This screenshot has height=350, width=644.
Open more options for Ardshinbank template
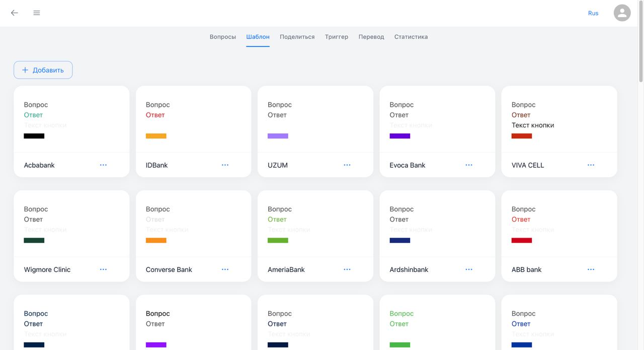point(469,269)
